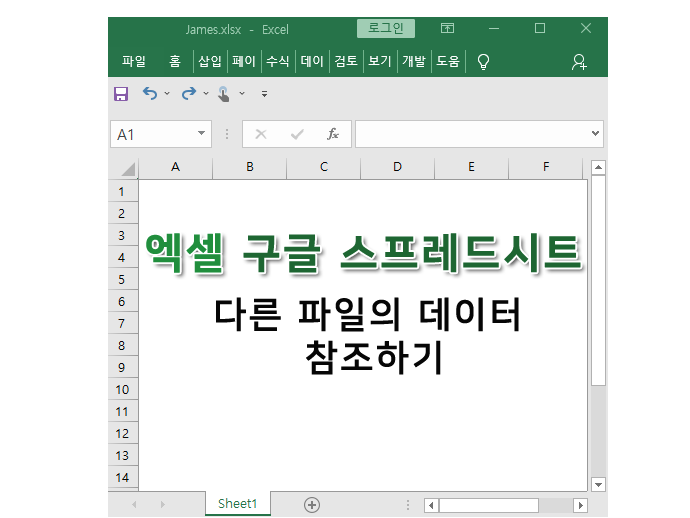Select row 14 header
The height and width of the screenshot is (518, 690).
click(x=122, y=478)
